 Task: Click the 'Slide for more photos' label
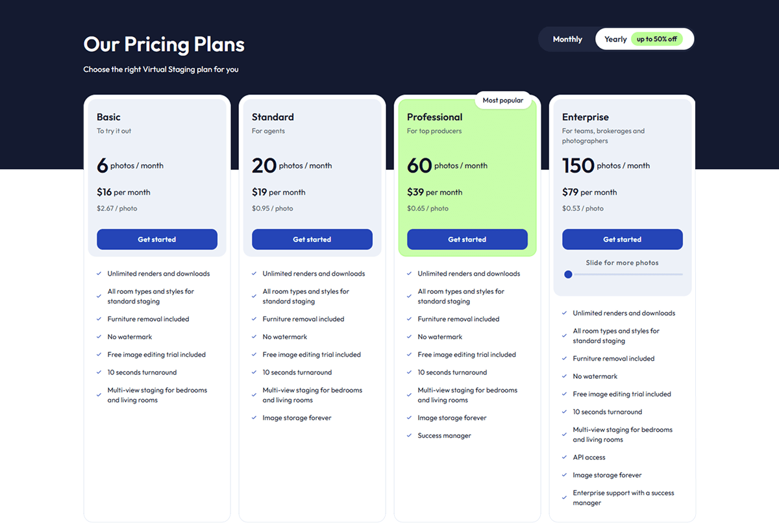(622, 263)
